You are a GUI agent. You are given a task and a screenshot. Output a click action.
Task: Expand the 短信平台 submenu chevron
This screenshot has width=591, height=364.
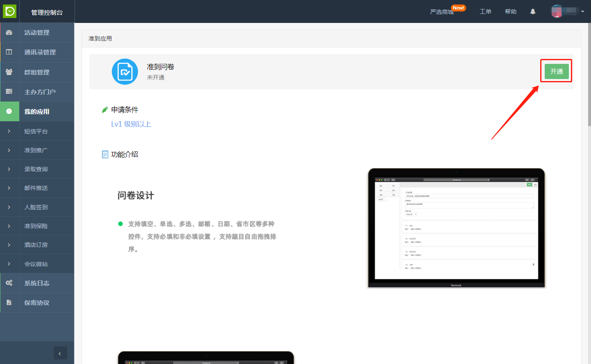(x=9, y=131)
